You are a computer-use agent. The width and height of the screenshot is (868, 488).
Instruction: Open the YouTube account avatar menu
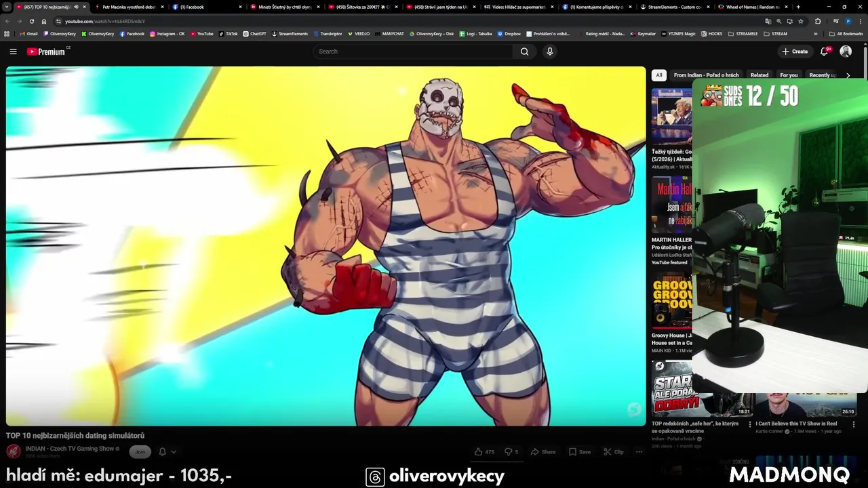(x=846, y=52)
